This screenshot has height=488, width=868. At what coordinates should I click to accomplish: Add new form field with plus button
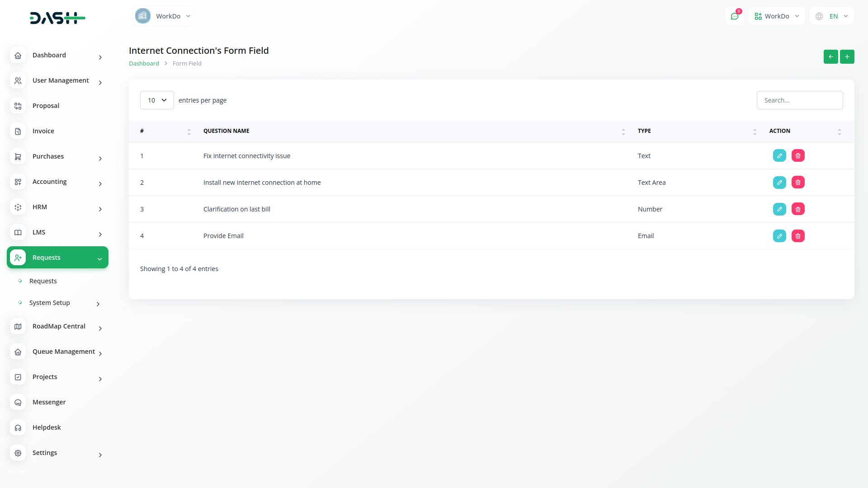(x=847, y=57)
